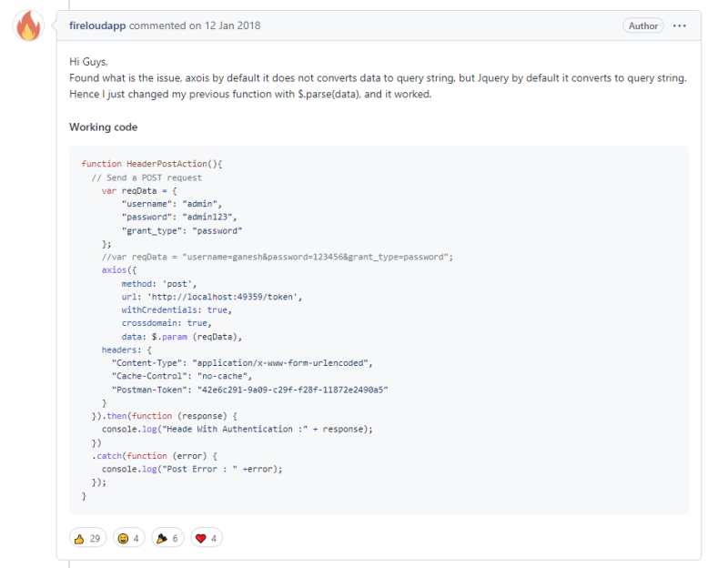Screen dimensions: 728x568
Task: Open the fireloudapp username link
Action: [97, 25]
